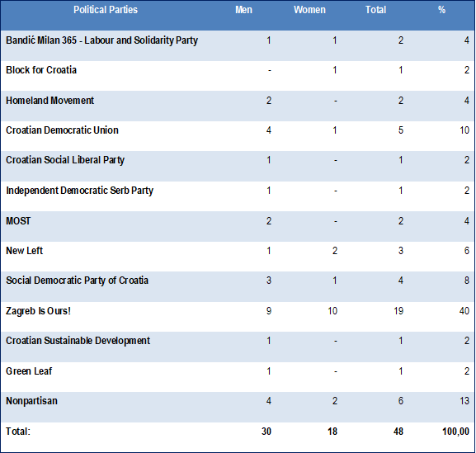The height and width of the screenshot is (453, 476).
Task: Select the Men column header
Action: [243, 10]
